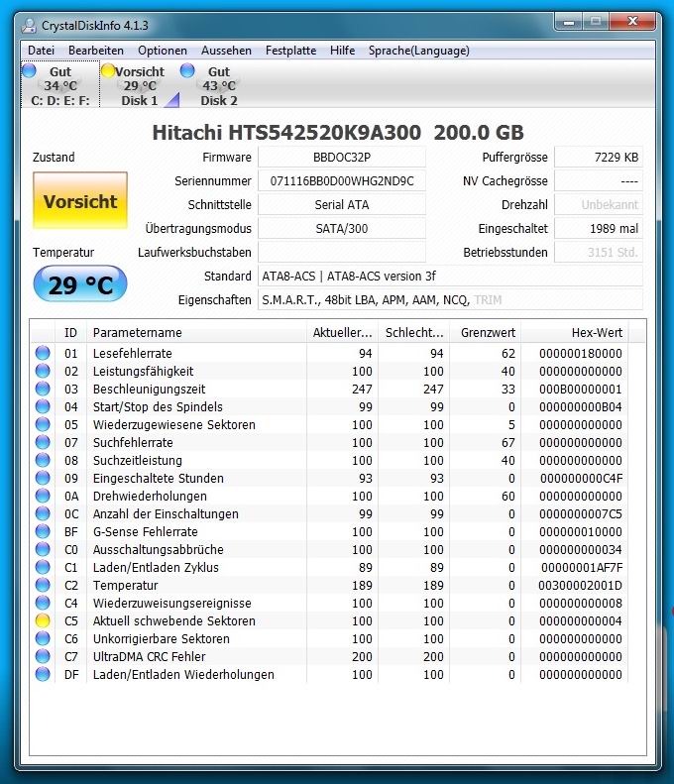Viewport: 674px width, 784px height.
Task: Click the Hex-Wert column header
Action: (x=575, y=332)
